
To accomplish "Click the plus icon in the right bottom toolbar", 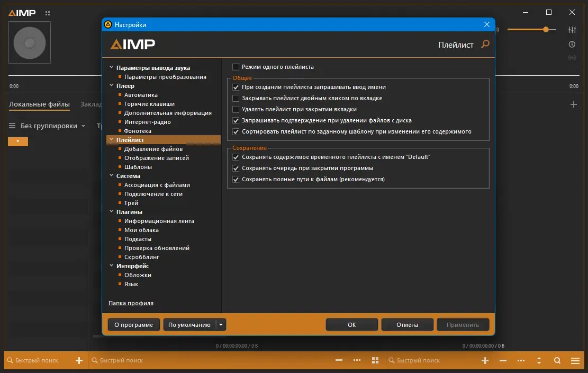I will (x=485, y=361).
